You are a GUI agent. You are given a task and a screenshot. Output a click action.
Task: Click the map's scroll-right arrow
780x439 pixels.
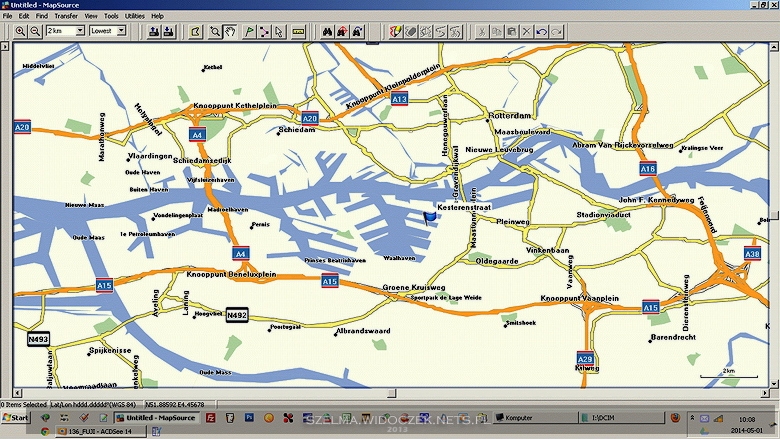point(765,393)
